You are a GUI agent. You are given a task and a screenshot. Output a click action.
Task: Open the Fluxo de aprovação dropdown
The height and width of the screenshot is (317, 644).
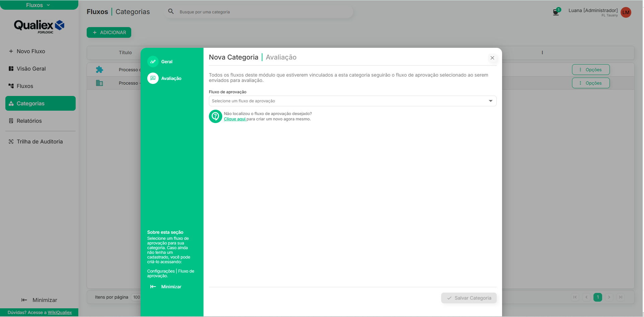(352, 101)
